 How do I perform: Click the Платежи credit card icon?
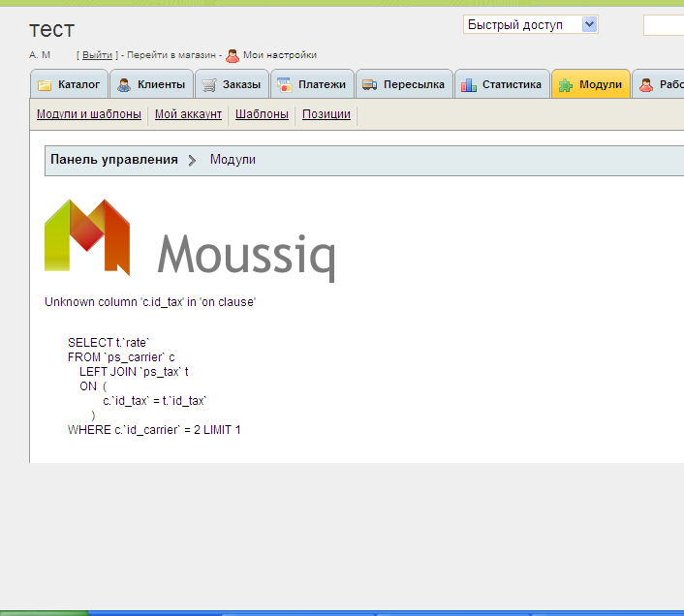pyautogui.click(x=285, y=85)
